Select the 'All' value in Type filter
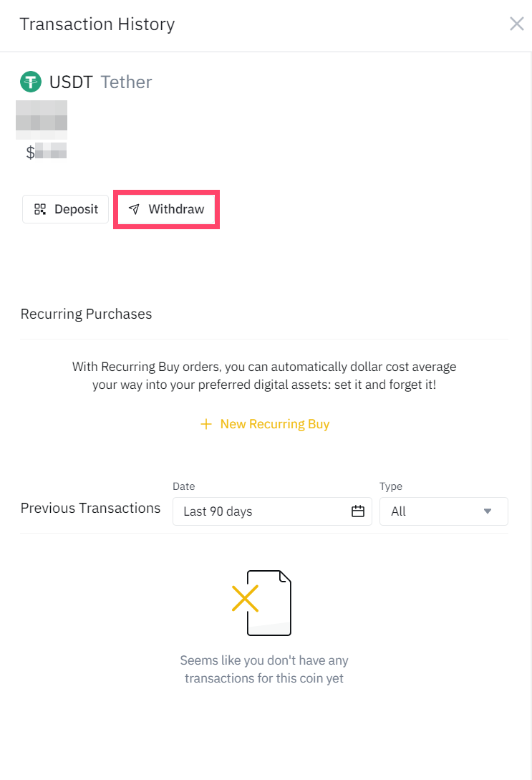This screenshot has height=780, width=532. [399, 511]
